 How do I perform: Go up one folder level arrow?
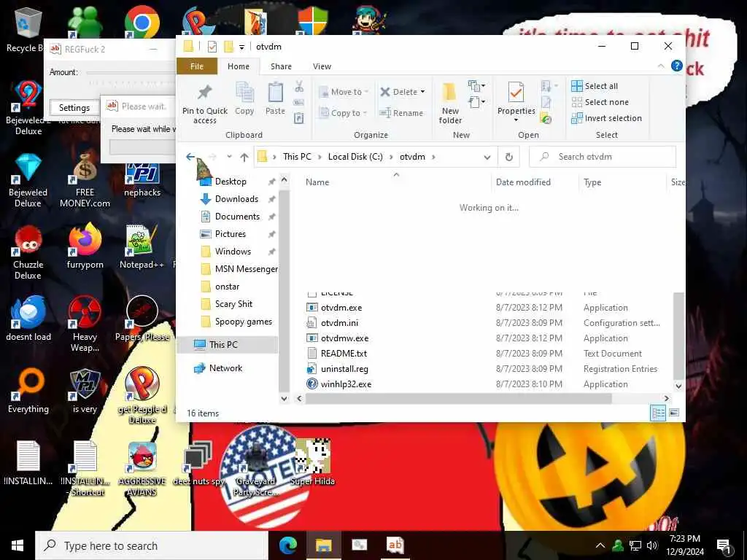pyautogui.click(x=244, y=157)
